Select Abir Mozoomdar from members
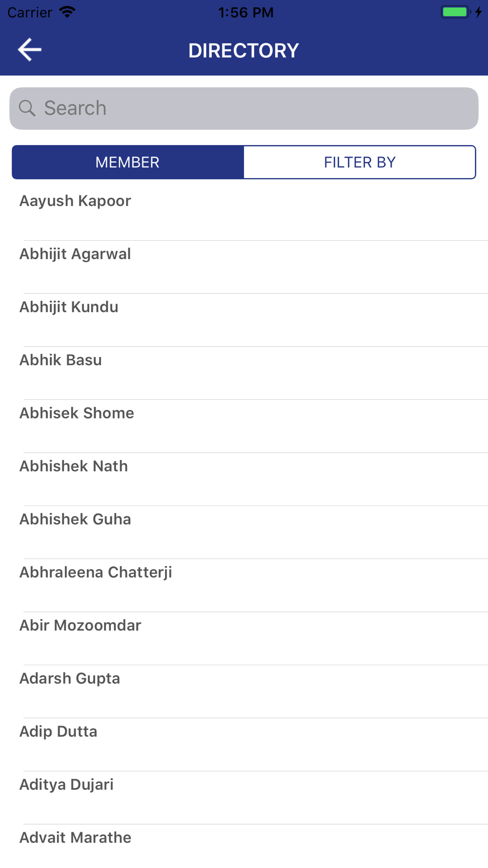 (x=244, y=639)
